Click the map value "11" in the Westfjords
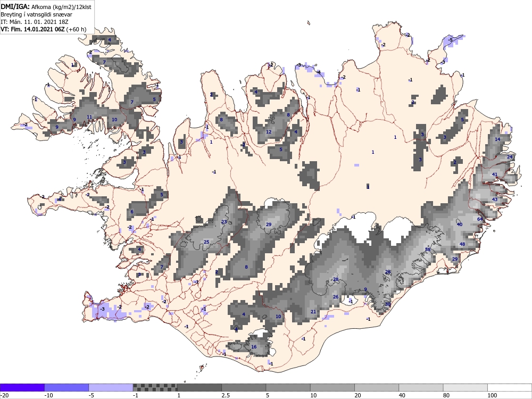532x399 pixels. (x=89, y=117)
